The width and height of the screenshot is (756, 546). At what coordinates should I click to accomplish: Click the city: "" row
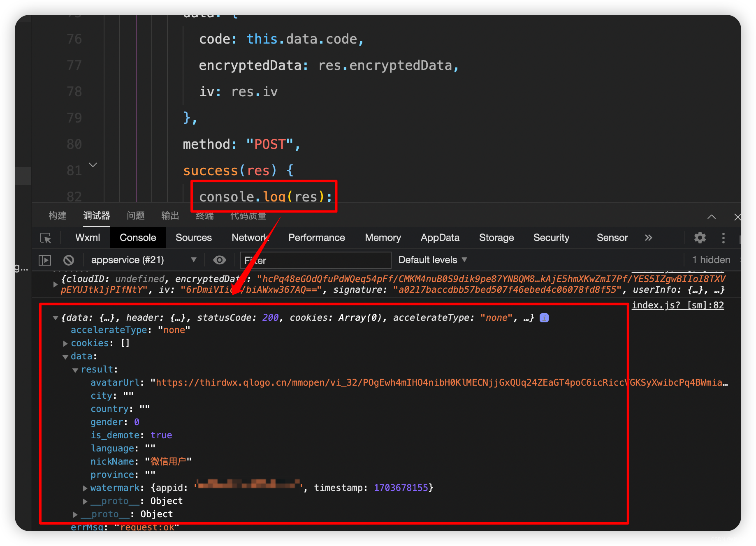[112, 396]
